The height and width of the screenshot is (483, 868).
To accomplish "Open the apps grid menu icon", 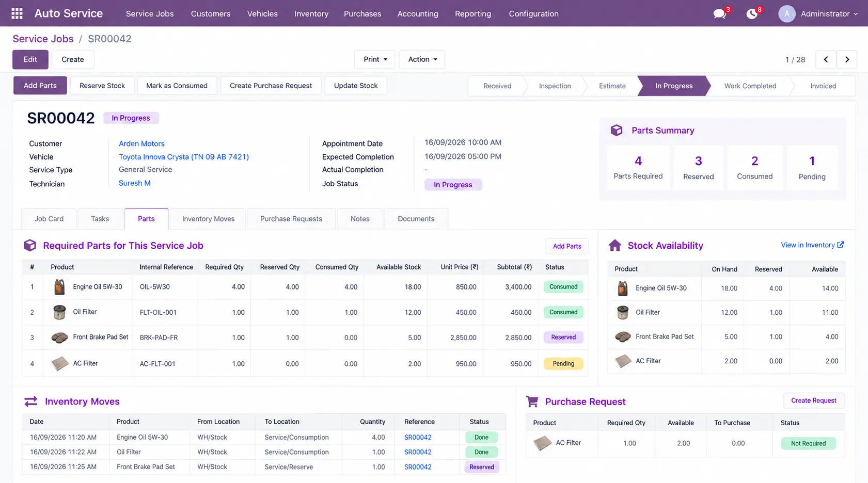I will pos(17,13).
